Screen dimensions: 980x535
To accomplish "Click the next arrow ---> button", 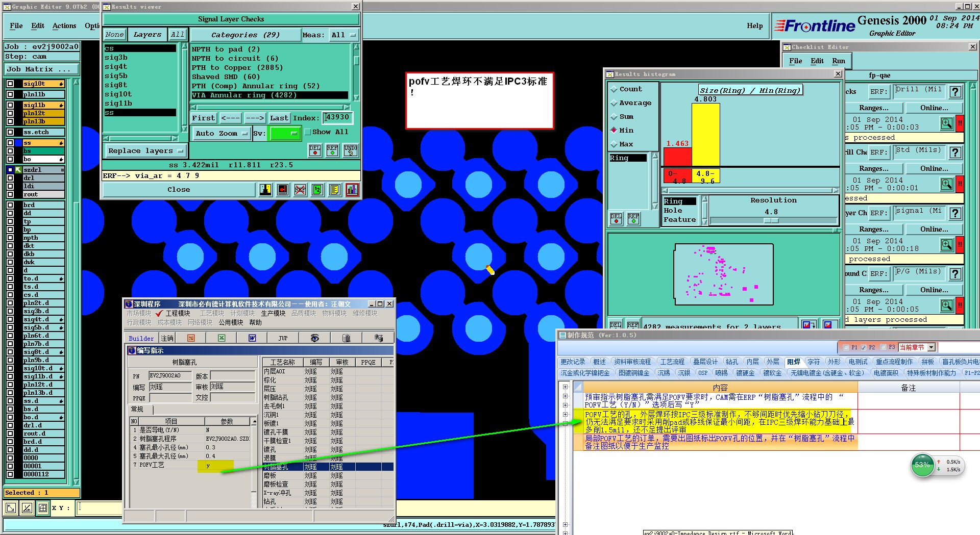I will coord(255,118).
